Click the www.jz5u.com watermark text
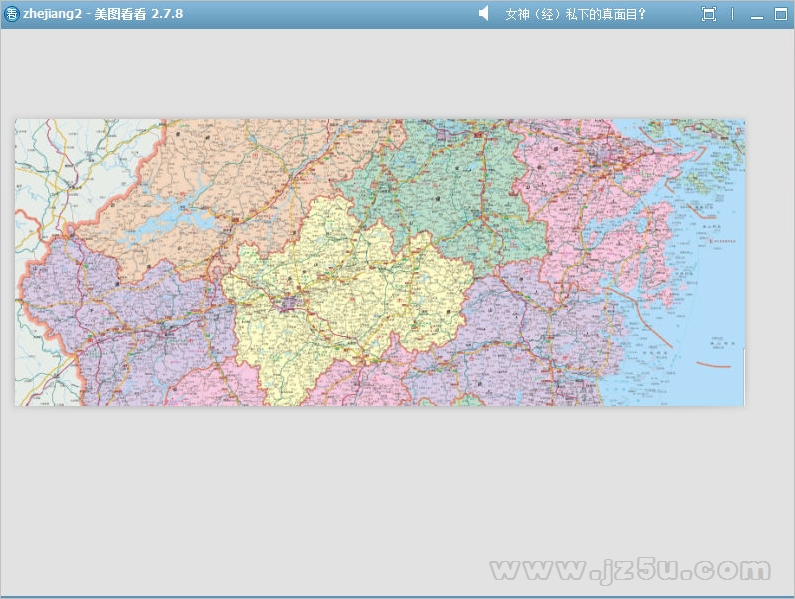Screen dimensions: 795x599 (630, 570)
